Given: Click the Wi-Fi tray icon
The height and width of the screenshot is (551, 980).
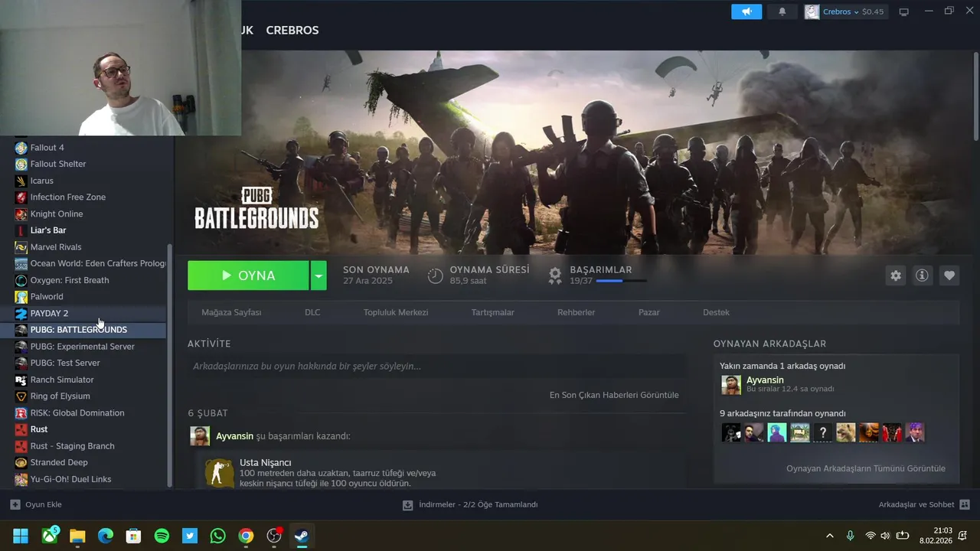Looking at the screenshot, I should pyautogui.click(x=871, y=536).
